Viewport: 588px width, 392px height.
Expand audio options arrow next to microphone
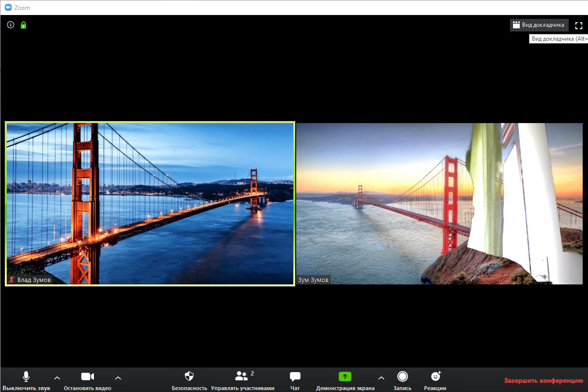coord(57,378)
